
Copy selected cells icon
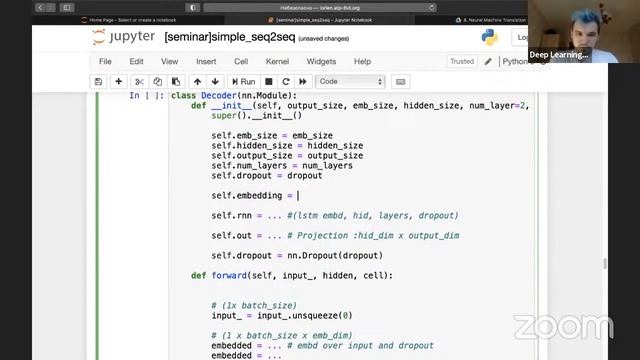(158, 82)
